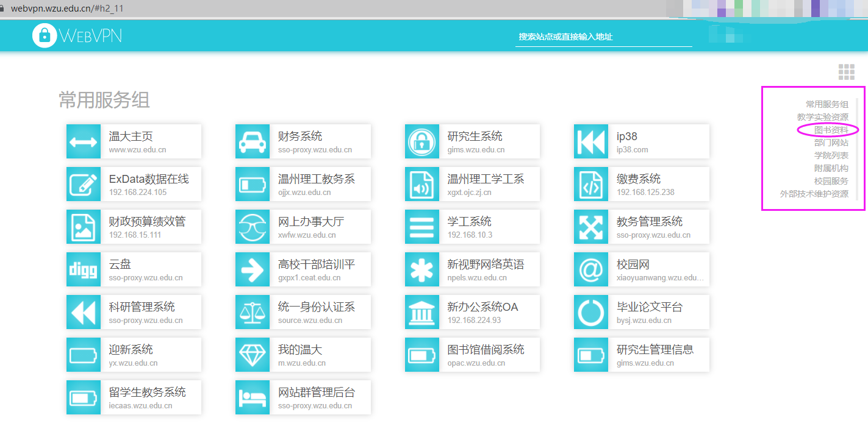Image resolution: width=868 pixels, height=440 pixels.
Task: Click the car icon for 财务系统
Action: pyautogui.click(x=253, y=141)
